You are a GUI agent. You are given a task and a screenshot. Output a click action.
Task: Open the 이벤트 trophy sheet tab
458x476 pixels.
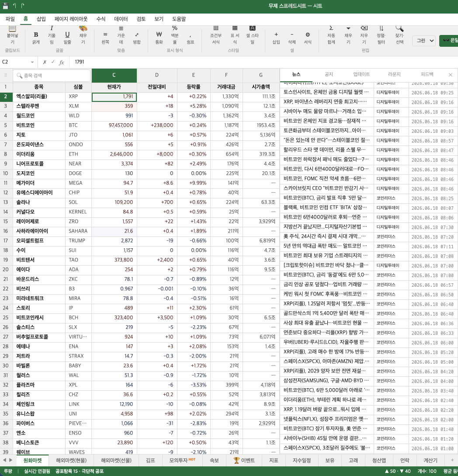(x=244, y=460)
